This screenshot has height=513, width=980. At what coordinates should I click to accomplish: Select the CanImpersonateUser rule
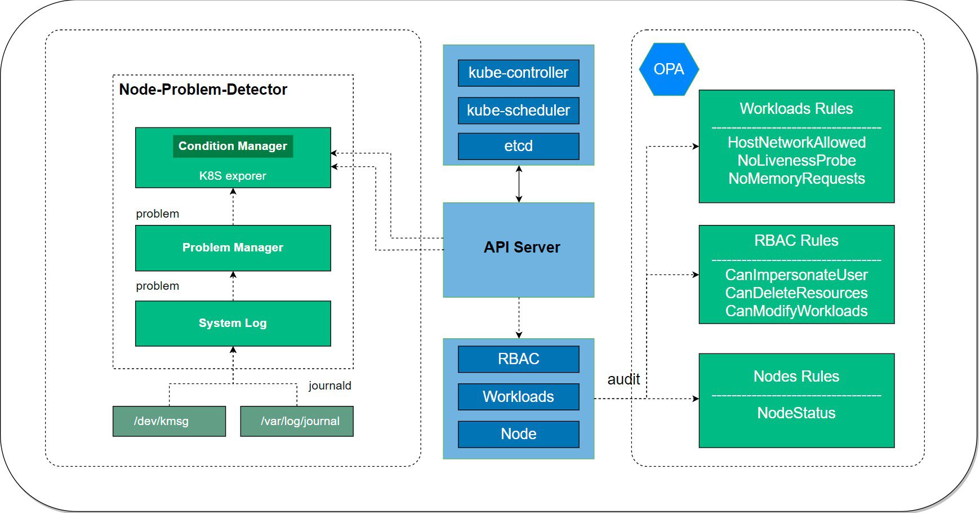tap(796, 275)
